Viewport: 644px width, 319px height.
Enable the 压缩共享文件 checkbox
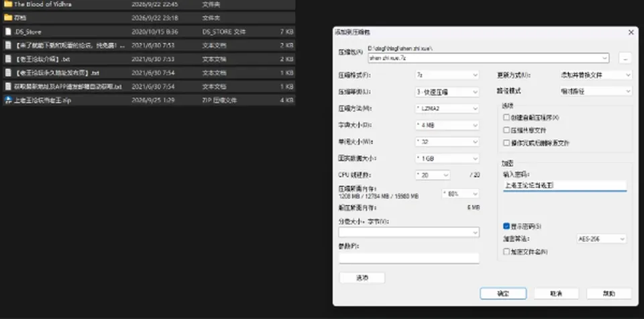coord(506,130)
